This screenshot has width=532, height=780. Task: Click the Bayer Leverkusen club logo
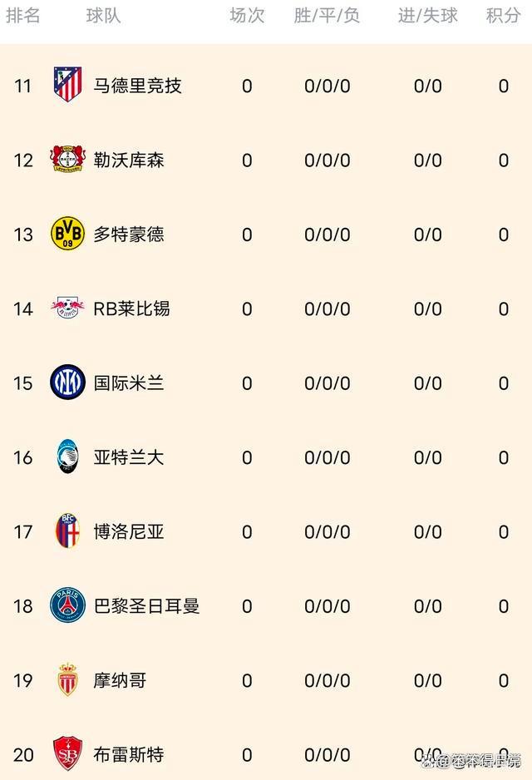click(x=67, y=160)
